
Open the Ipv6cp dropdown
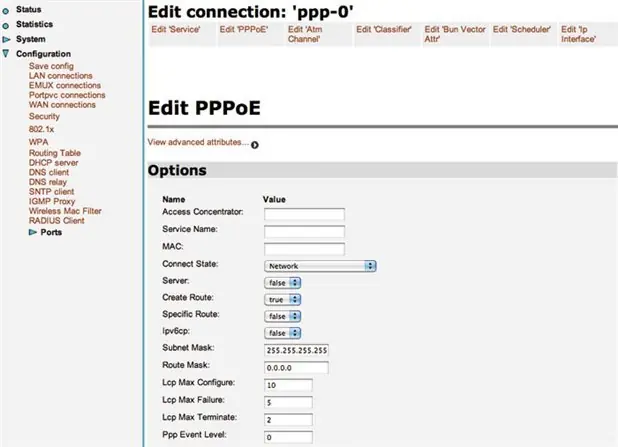(x=283, y=333)
